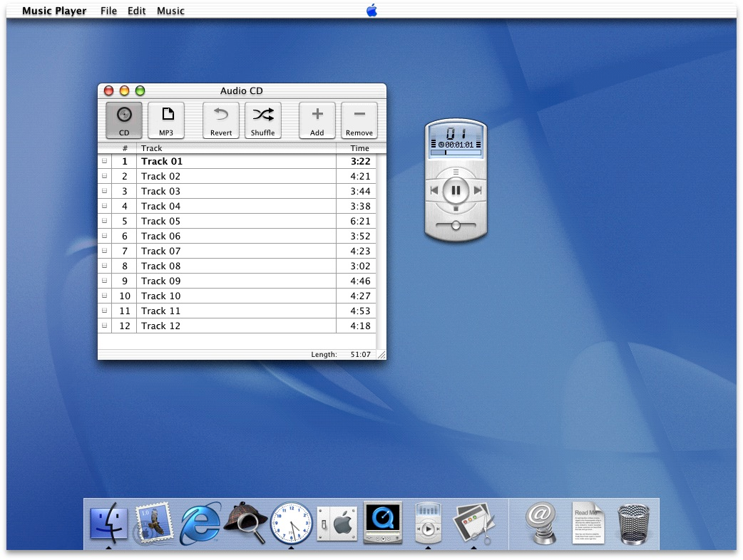Click the total length value 51:07
The width and height of the screenshot is (743, 560).
361,354
